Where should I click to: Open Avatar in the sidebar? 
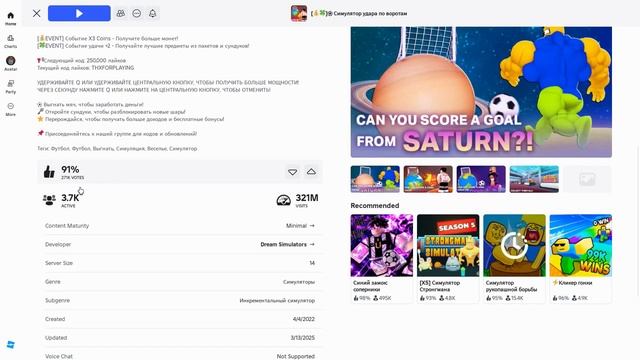click(x=11, y=64)
